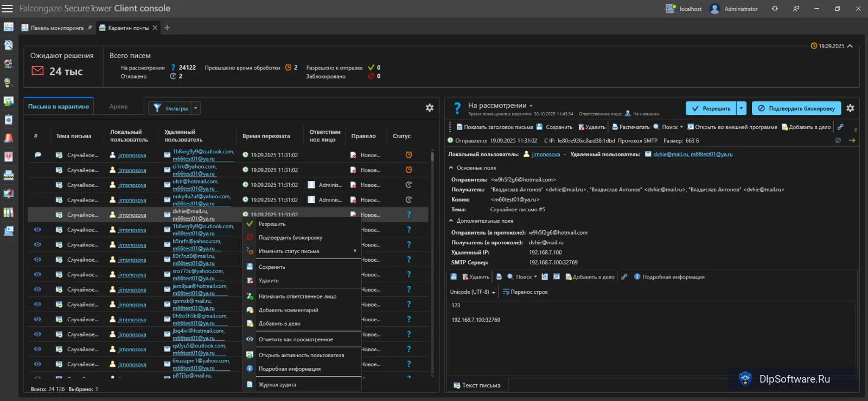The height and width of the screenshot is (401, 868).
Task: Click the green arrow next-message icon
Action: pos(852,140)
